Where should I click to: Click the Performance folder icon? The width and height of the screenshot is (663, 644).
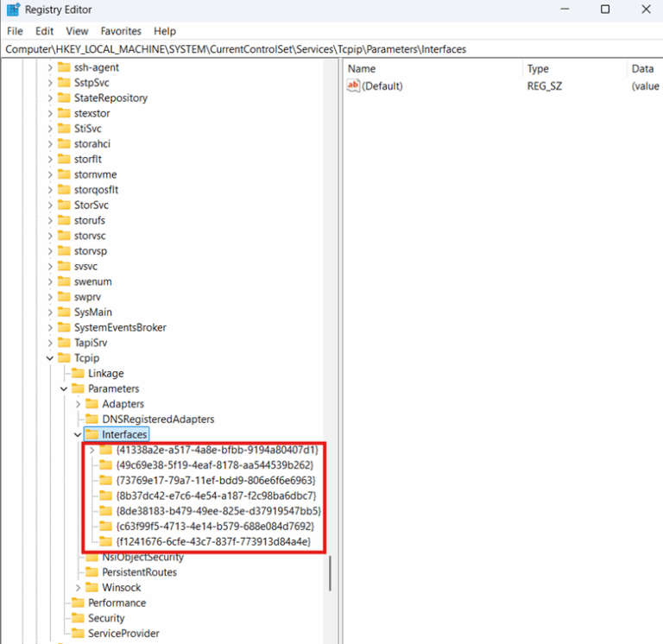click(78, 603)
